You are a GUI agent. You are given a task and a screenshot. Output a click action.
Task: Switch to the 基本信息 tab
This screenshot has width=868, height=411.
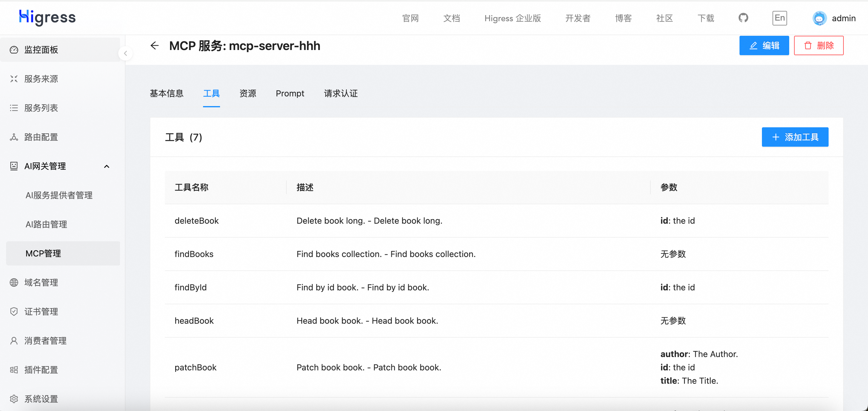(166, 93)
